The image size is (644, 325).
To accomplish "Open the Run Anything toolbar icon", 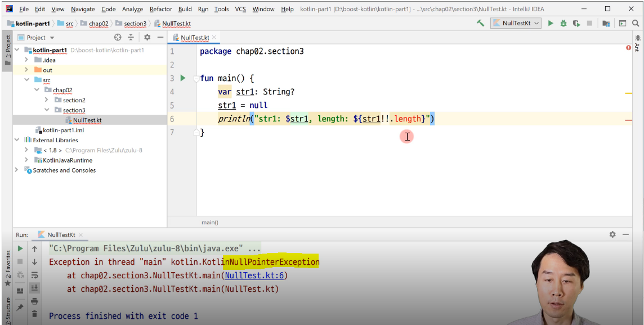I will (623, 24).
